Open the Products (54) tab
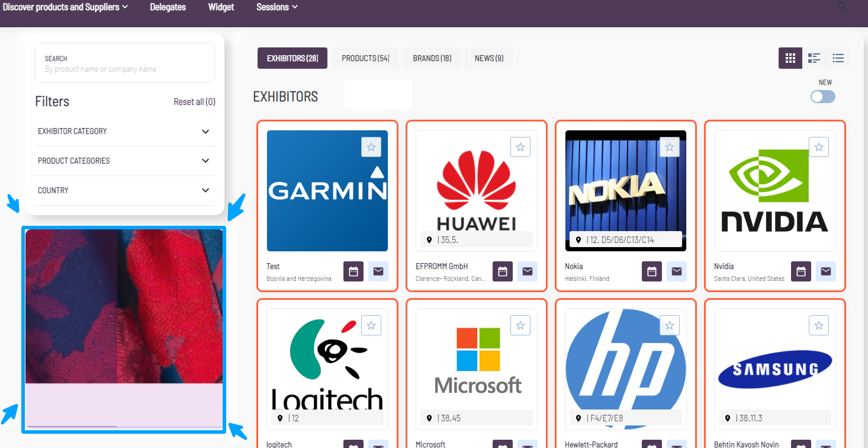Image resolution: width=868 pixels, height=448 pixels. click(x=365, y=58)
